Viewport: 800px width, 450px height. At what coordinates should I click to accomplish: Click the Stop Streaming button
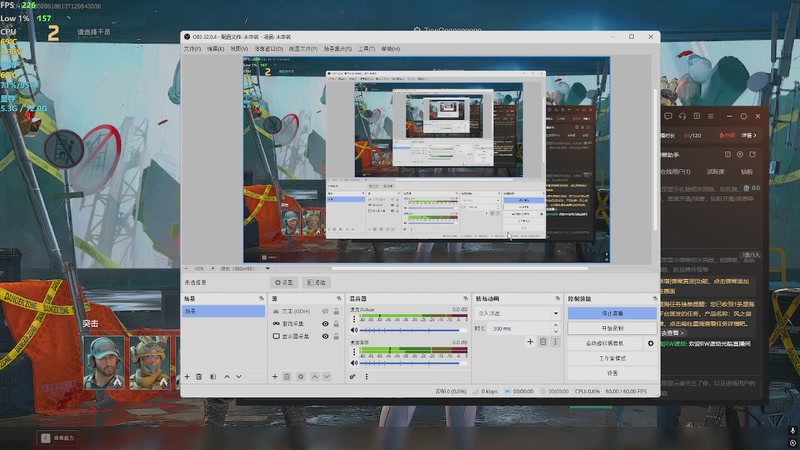click(612, 313)
